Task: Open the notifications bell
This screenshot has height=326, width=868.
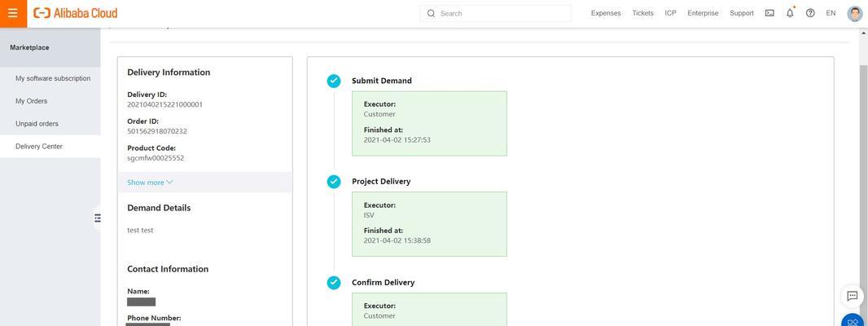Action: [790, 13]
